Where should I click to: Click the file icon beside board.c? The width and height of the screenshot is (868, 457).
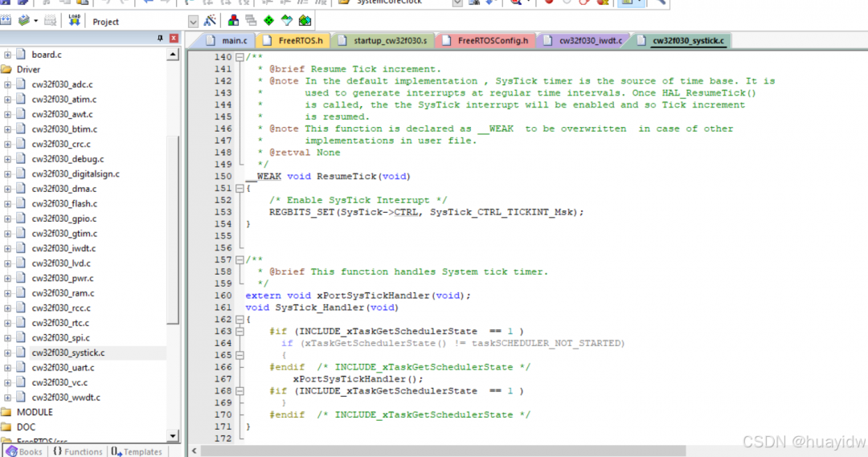21,55
